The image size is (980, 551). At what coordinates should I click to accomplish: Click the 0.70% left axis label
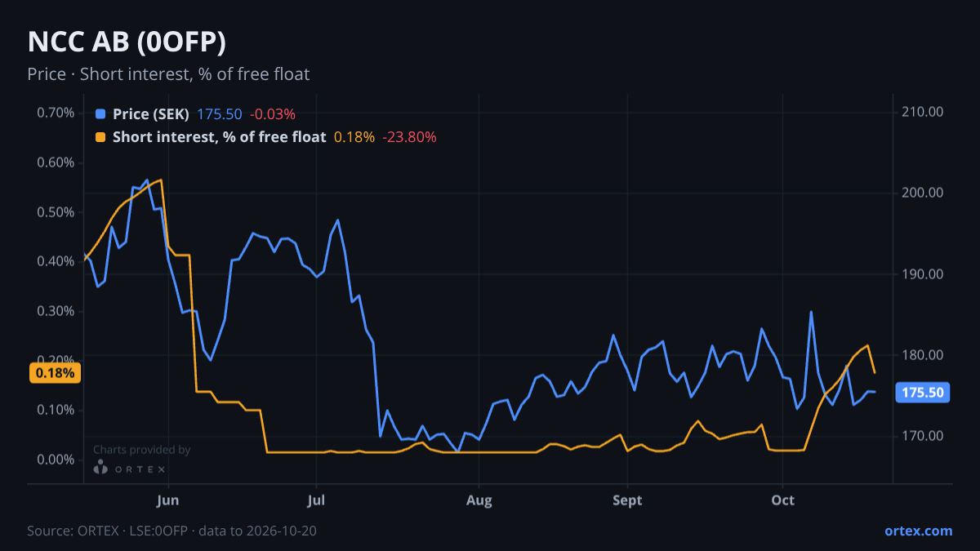[56, 113]
